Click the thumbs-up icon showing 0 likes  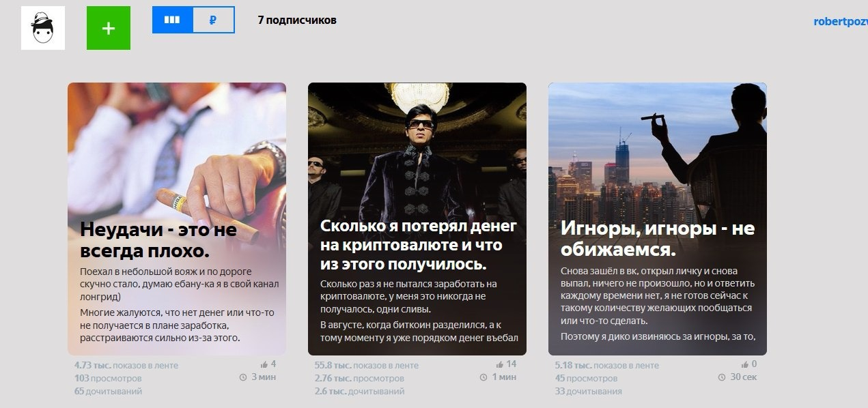(x=745, y=364)
